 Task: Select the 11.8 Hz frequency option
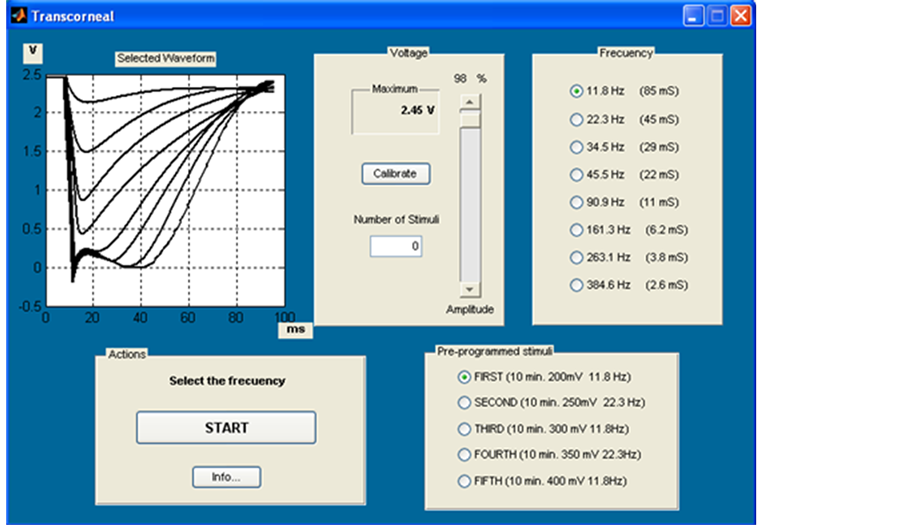coord(576,91)
